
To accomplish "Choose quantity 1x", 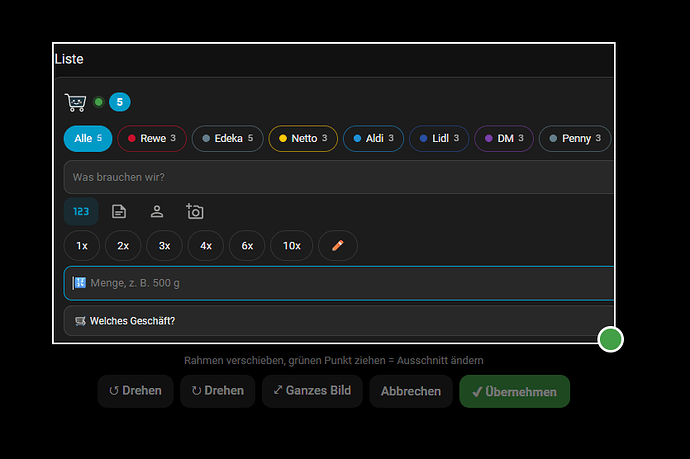I will (x=82, y=246).
